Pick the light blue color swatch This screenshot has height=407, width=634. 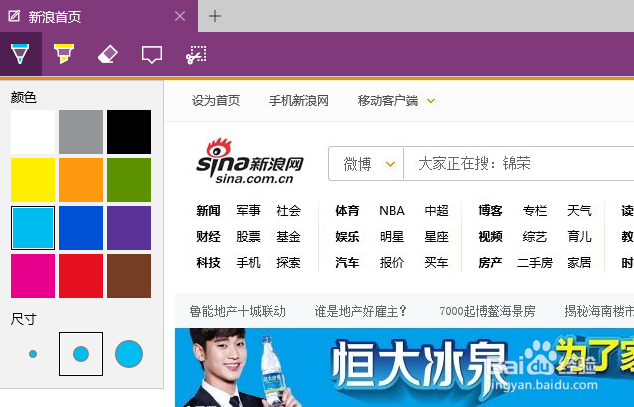(x=33, y=228)
